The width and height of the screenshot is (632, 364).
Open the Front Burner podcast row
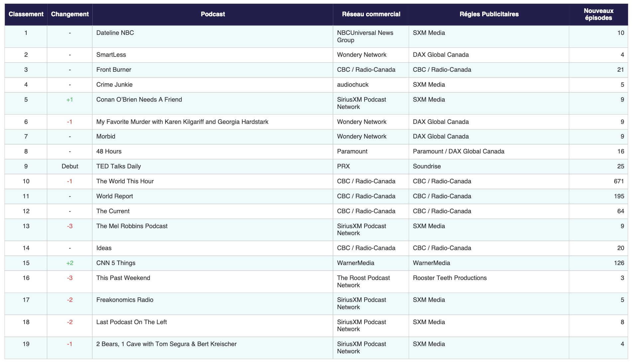113,70
